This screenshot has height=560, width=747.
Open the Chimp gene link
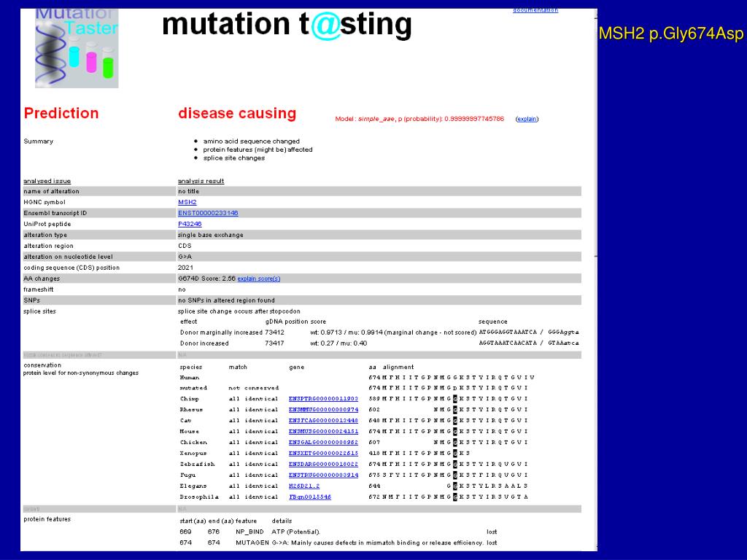(323, 399)
